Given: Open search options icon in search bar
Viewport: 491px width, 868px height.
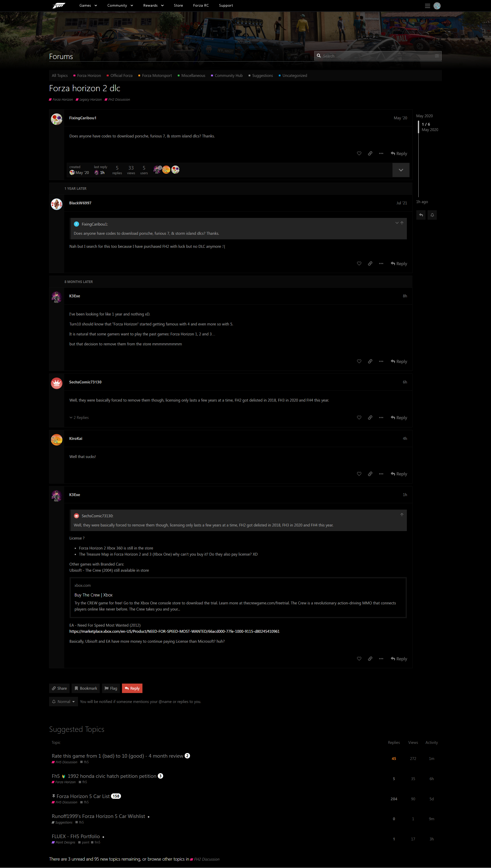Looking at the screenshot, I should coord(437,56).
